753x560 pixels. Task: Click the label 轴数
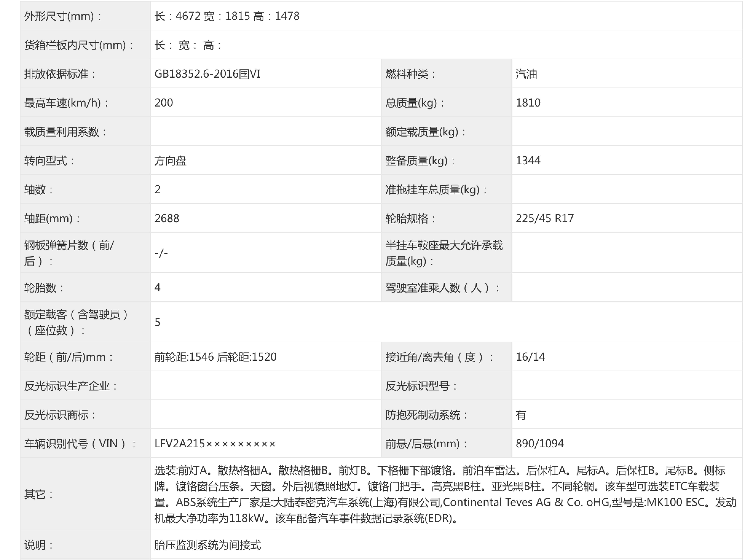click(38, 189)
